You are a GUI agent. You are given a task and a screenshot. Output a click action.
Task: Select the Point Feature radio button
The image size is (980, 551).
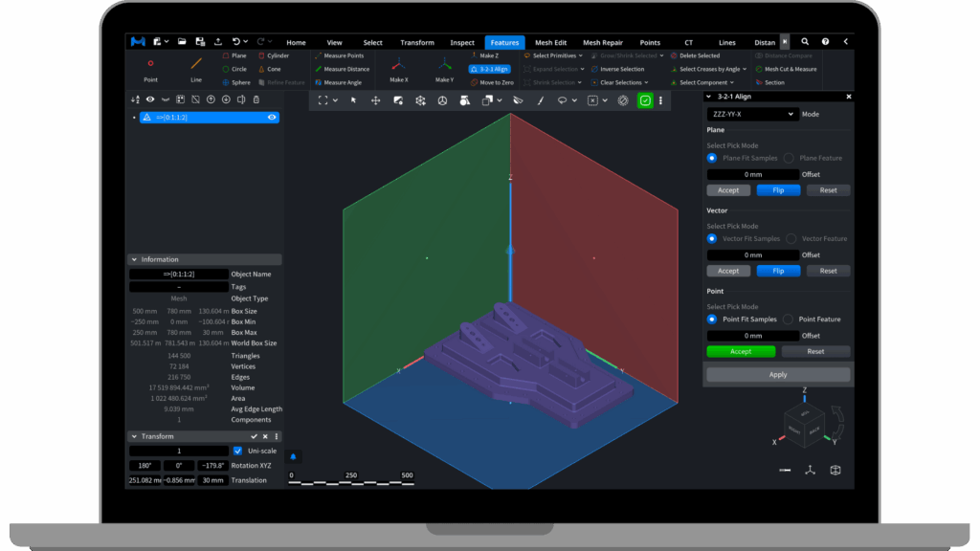pos(789,320)
